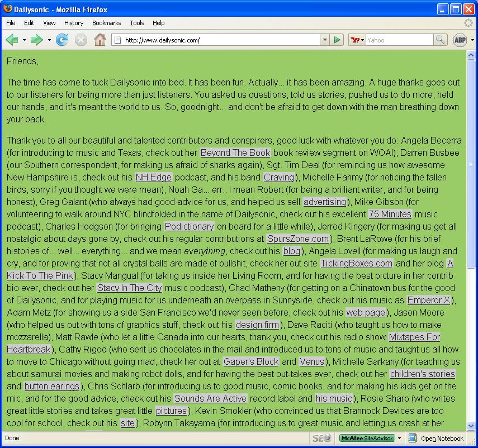Click the scrollbar up arrow
The width and height of the screenshot is (478, 448).
[x=471, y=55]
